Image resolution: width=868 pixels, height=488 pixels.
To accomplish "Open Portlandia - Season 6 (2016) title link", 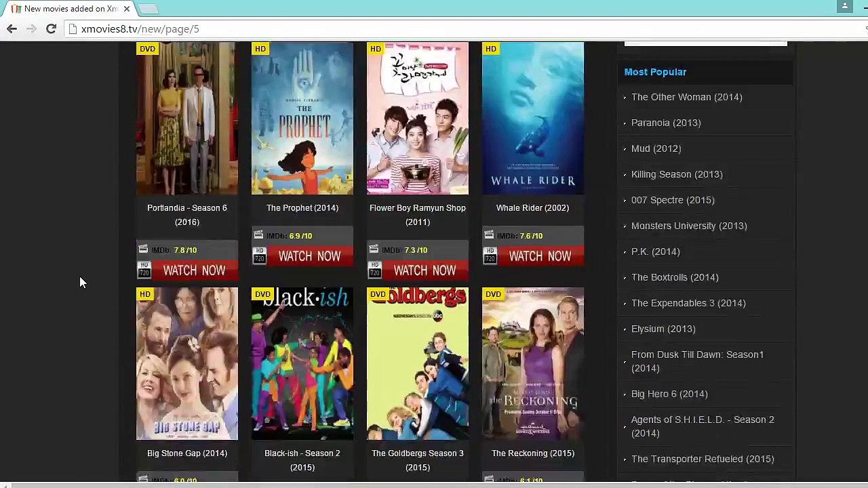I will 187,215.
